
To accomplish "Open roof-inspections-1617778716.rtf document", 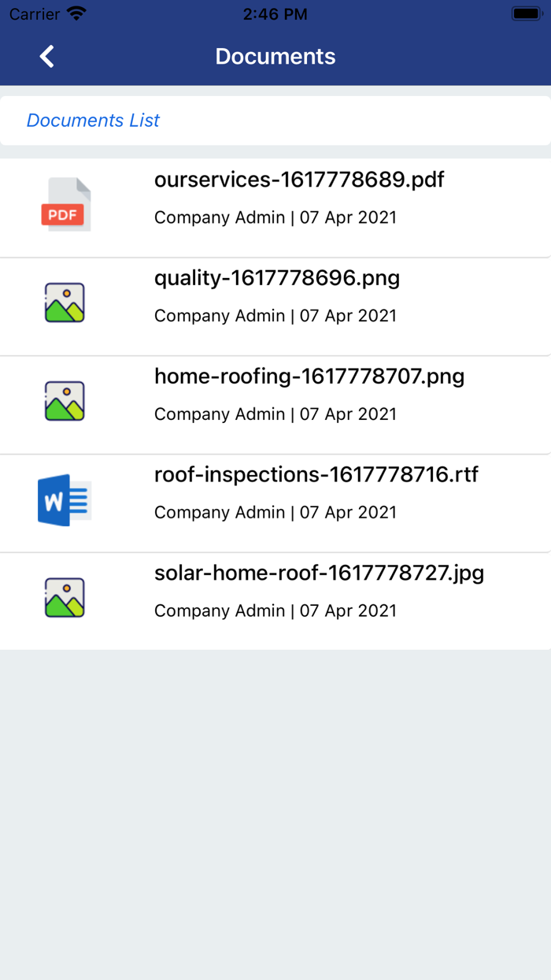I will click(316, 475).
